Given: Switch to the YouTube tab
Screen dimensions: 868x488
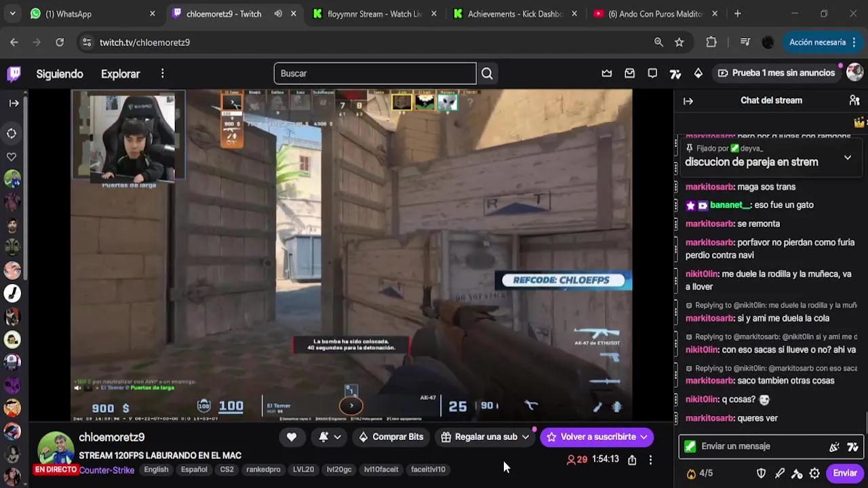Looking at the screenshot, I should click(655, 14).
